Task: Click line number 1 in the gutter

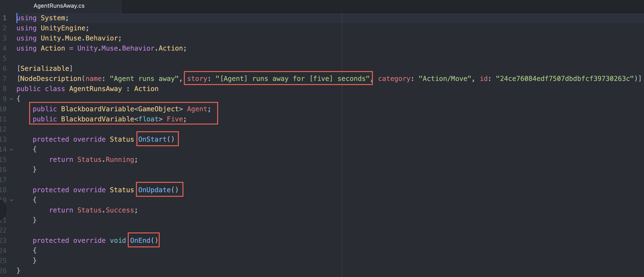Action: tap(5, 18)
